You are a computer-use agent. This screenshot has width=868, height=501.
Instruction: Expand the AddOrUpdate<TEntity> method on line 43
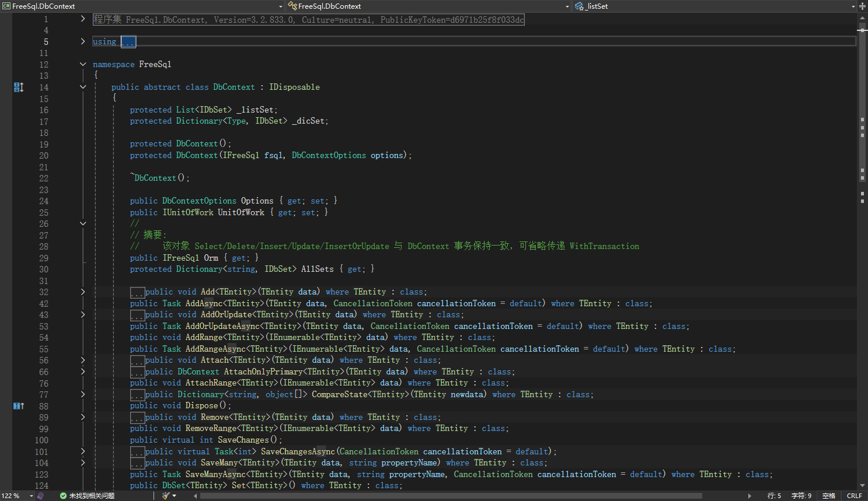pyautogui.click(x=83, y=314)
